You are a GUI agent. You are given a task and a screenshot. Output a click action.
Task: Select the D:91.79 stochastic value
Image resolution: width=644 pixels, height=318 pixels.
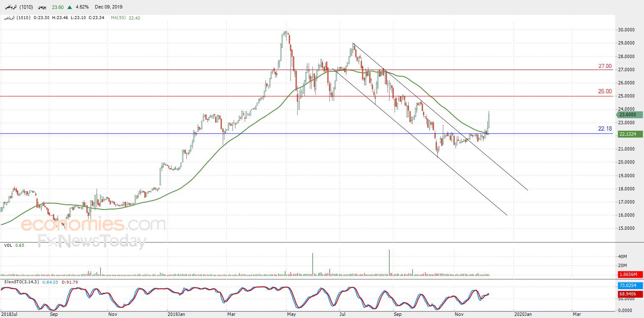(x=69, y=282)
